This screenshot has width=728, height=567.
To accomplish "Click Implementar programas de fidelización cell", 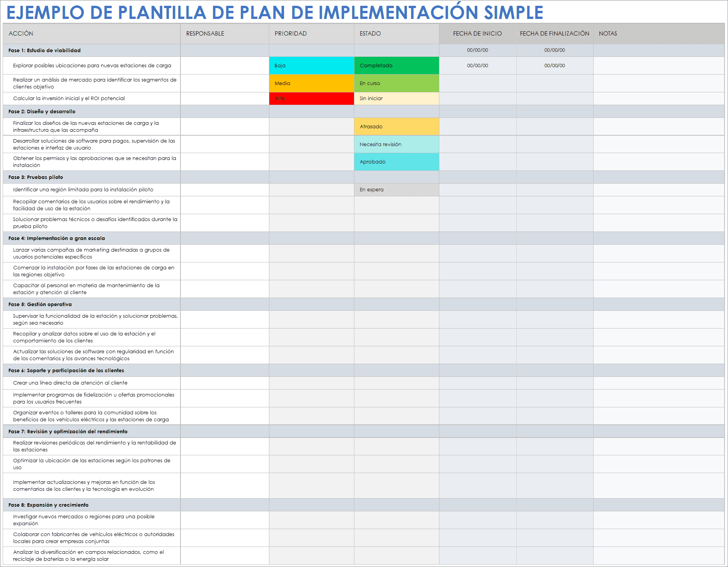I will pos(92,398).
